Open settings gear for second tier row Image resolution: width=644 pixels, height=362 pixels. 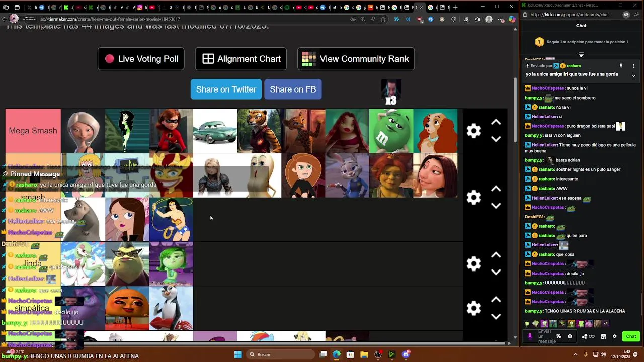click(474, 197)
